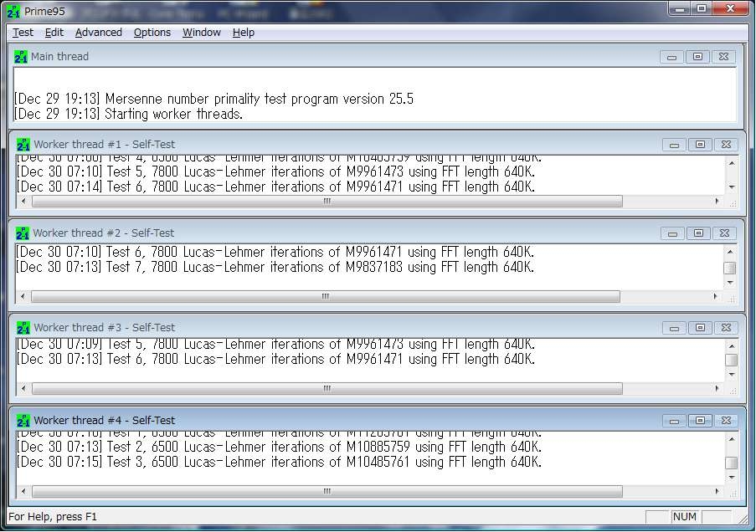This screenshot has height=532, width=756.
Task: Click vertical scrollbar thumb in Worker thread #4
Action: point(732,463)
